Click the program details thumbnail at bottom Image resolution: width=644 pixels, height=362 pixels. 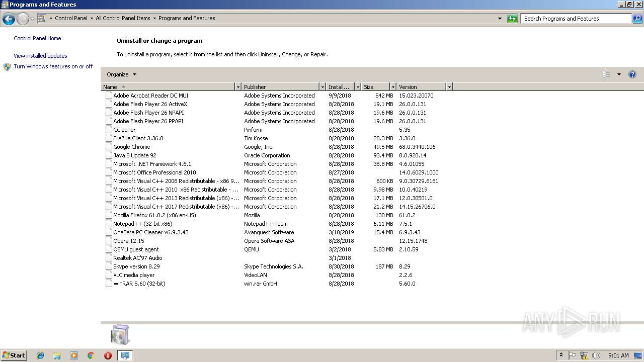[x=120, y=335]
